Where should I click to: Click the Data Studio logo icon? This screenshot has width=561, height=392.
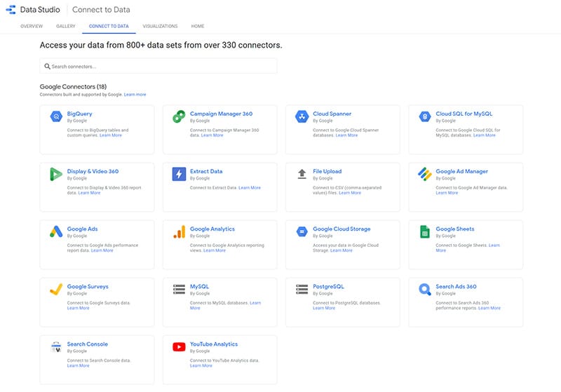[x=11, y=10]
